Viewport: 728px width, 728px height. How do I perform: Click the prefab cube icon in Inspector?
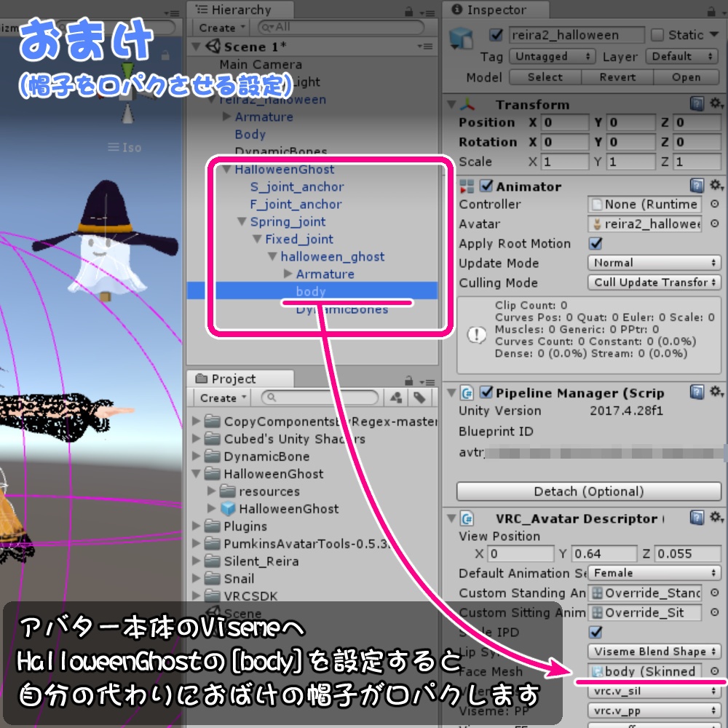[462, 38]
